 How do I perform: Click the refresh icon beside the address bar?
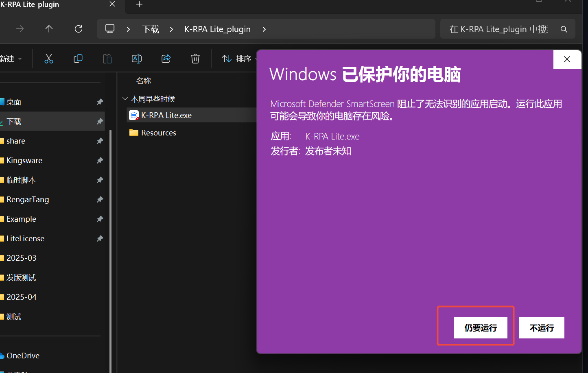click(79, 29)
